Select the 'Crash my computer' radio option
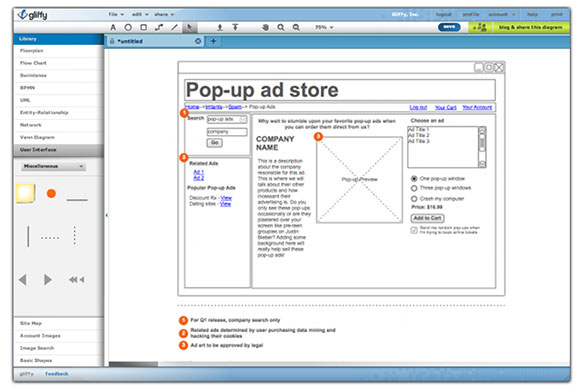This screenshot has height=390, width=580. click(414, 199)
